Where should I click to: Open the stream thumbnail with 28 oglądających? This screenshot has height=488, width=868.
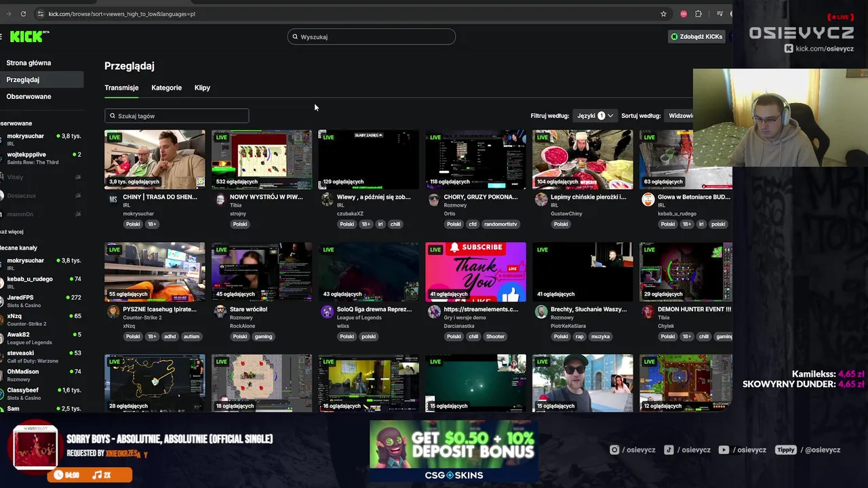(155, 383)
